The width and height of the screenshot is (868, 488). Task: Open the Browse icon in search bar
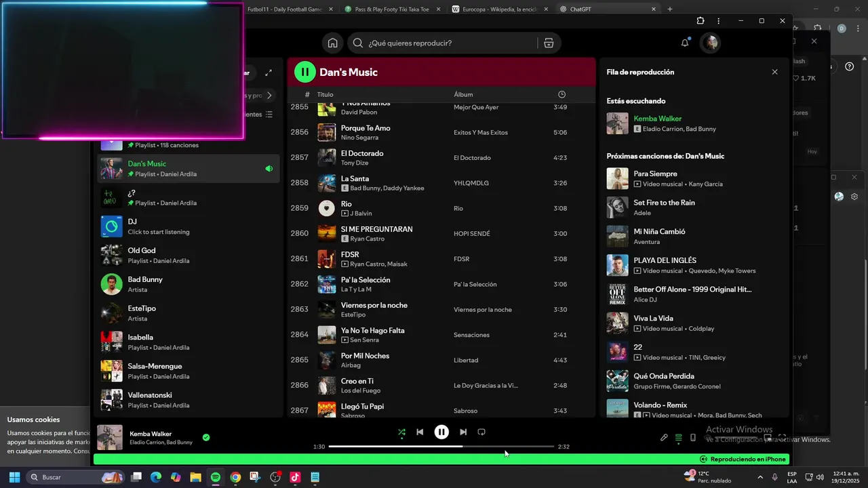click(x=549, y=43)
